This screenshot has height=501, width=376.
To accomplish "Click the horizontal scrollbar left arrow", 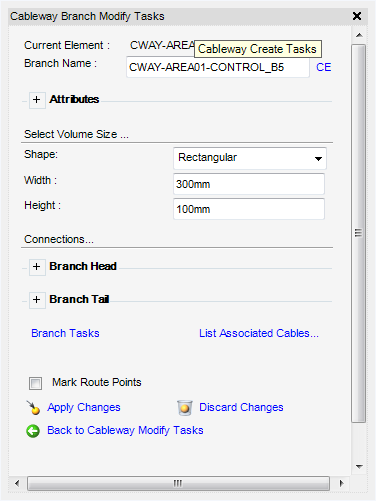I will pos(17,483).
